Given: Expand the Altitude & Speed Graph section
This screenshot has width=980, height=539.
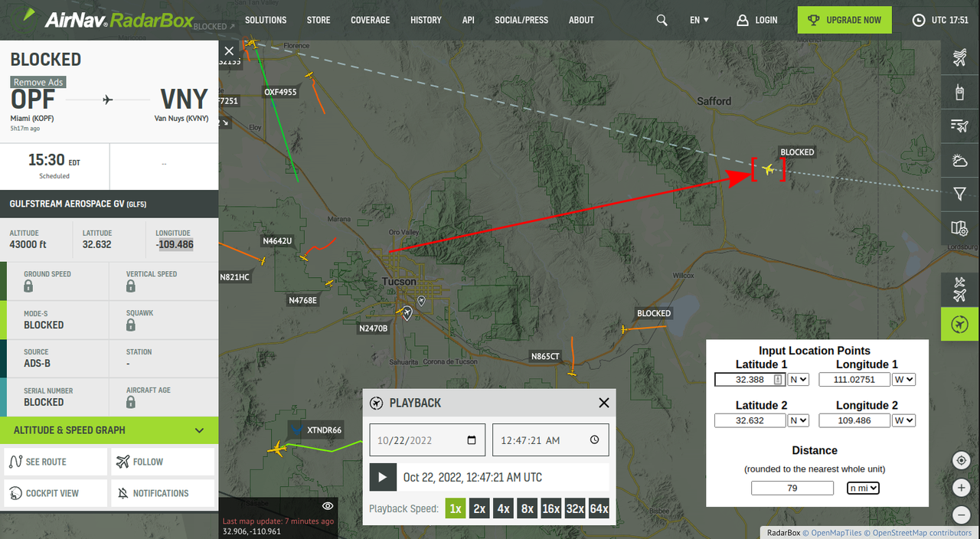Looking at the screenshot, I should (109, 430).
